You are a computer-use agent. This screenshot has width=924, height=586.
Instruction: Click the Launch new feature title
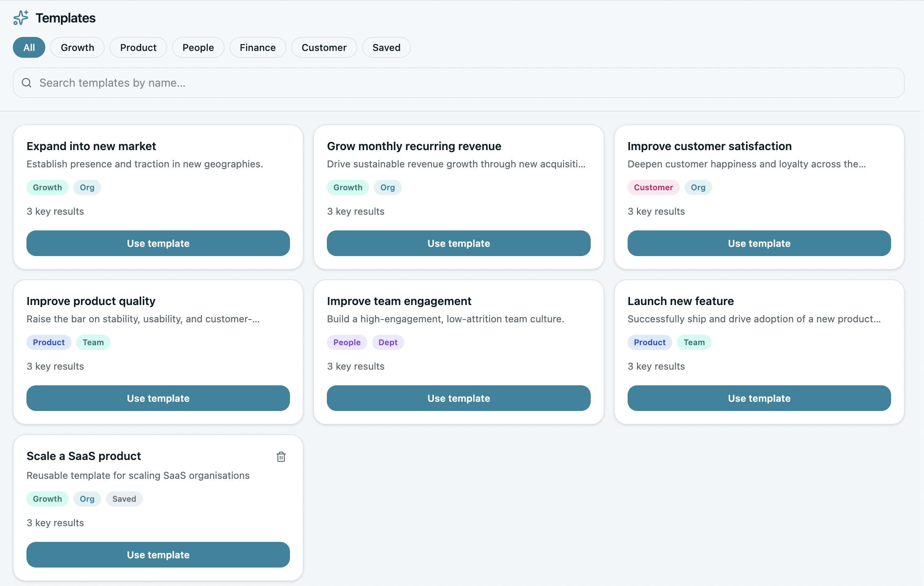(x=681, y=301)
